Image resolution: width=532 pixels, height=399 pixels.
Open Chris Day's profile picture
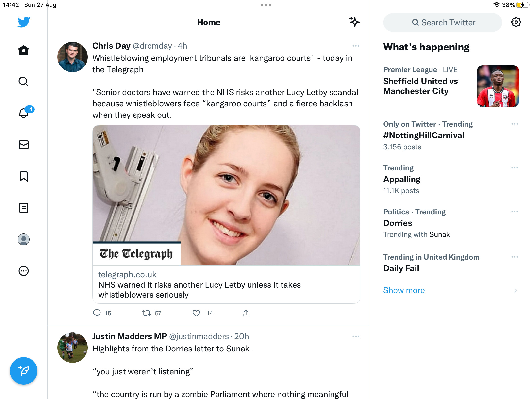[72, 57]
